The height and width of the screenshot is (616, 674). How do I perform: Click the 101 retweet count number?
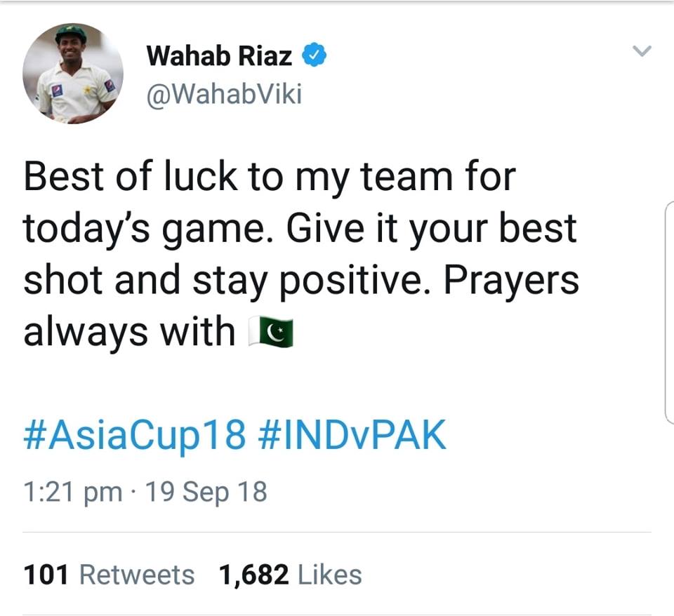(x=46, y=575)
